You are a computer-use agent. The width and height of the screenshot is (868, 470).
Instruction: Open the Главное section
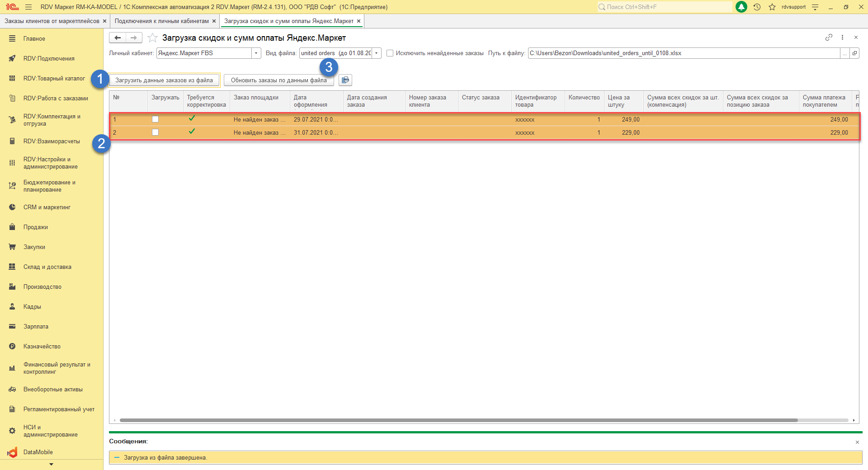[34, 38]
